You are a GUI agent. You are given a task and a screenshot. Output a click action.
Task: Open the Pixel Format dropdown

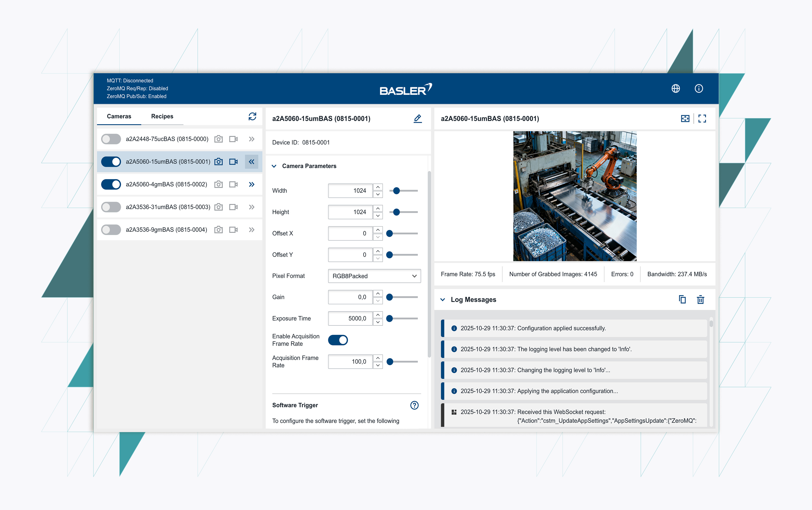click(x=374, y=276)
